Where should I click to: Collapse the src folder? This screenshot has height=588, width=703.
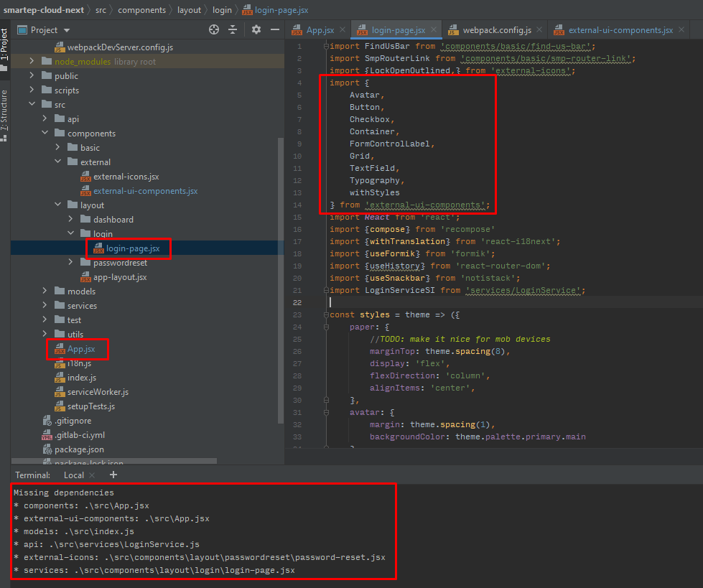(x=32, y=104)
